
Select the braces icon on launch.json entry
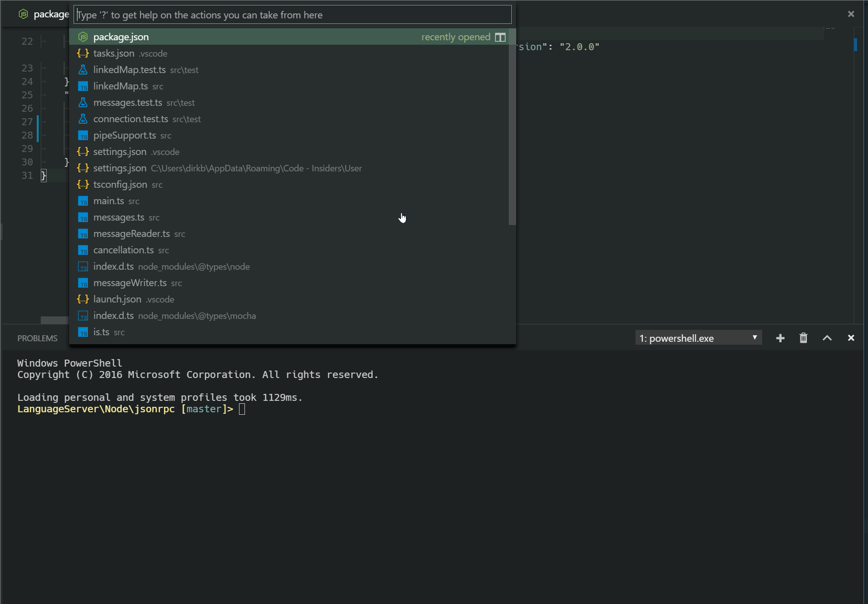(x=82, y=299)
